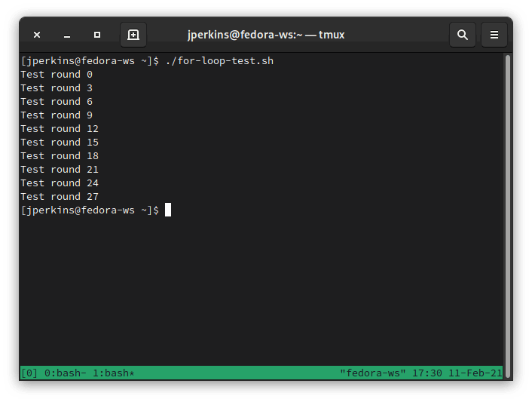Click the line "Test round 15"
The height and width of the screenshot is (402, 532).
click(60, 143)
